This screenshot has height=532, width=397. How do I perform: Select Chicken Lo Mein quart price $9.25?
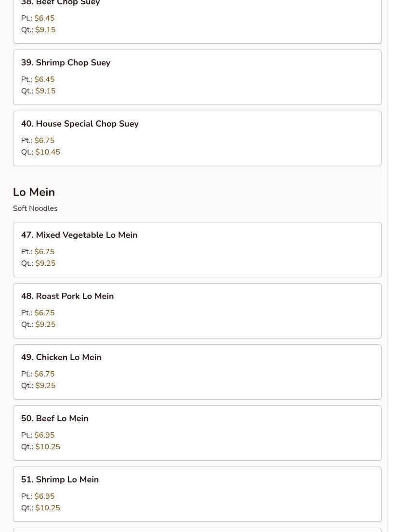45,386
